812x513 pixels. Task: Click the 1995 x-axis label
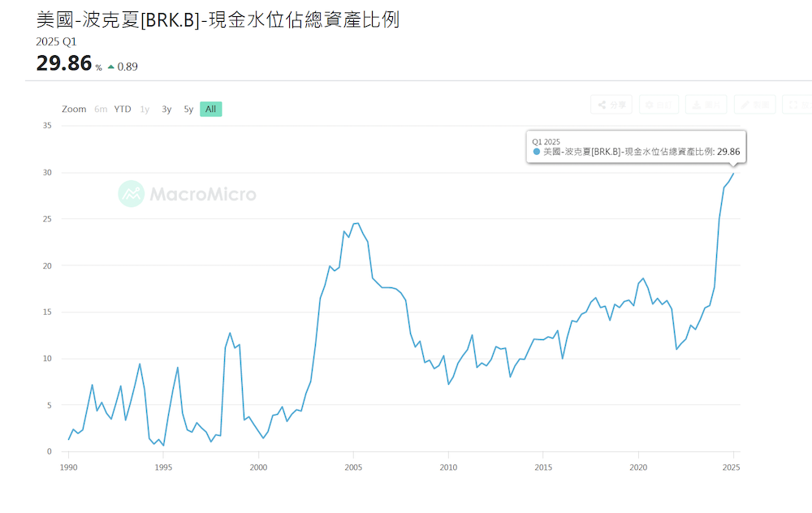pyautogui.click(x=163, y=468)
